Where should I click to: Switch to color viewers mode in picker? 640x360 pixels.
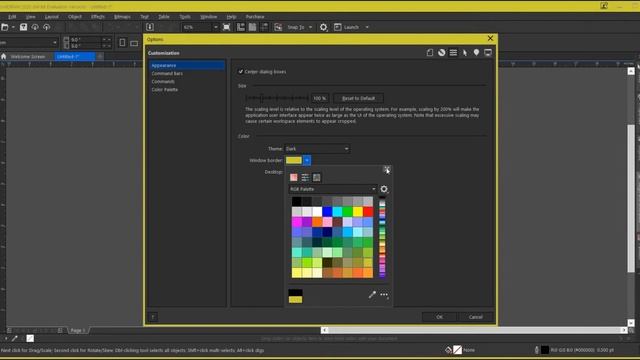(x=293, y=177)
